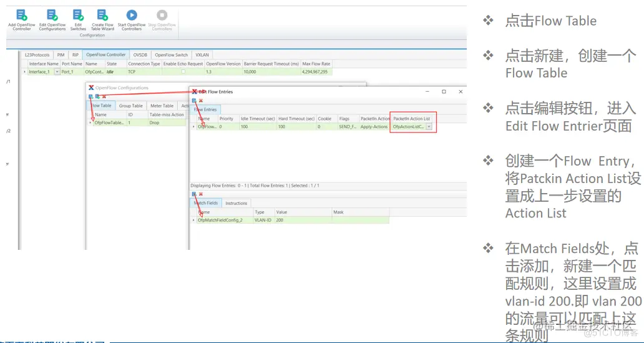The width and height of the screenshot is (644, 343).
Task: Switch to OpenFlow Switch tab
Action: [171, 55]
